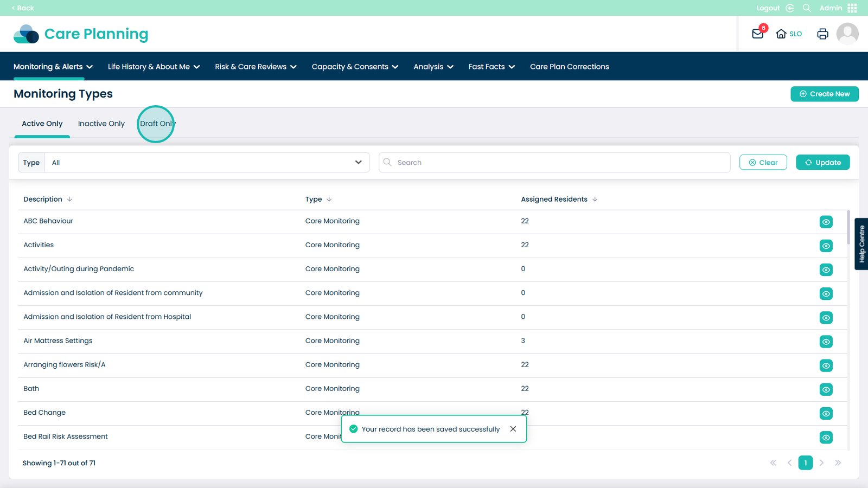Dismiss the saved successfully notification
Image resolution: width=868 pixels, height=488 pixels.
click(x=513, y=429)
